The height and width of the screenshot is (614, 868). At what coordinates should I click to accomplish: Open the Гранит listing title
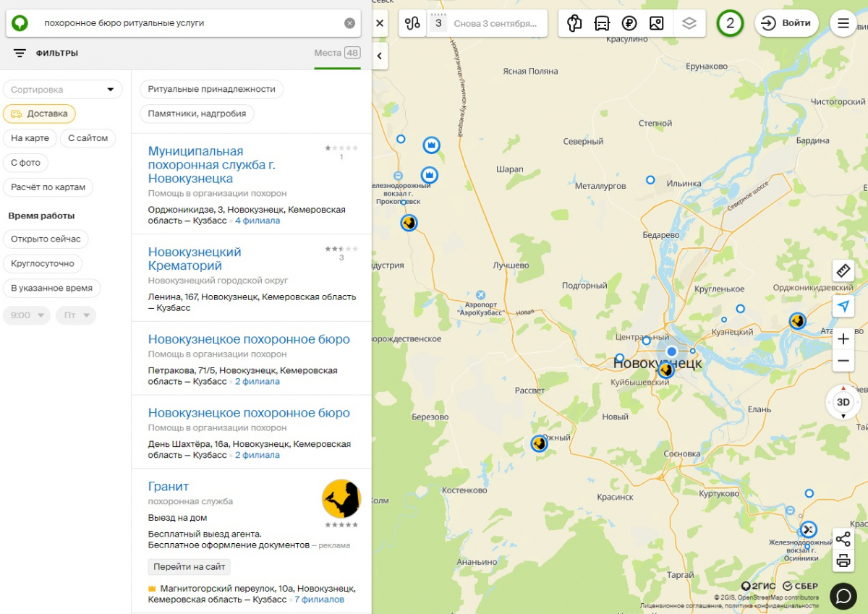click(x=169, y=487)
